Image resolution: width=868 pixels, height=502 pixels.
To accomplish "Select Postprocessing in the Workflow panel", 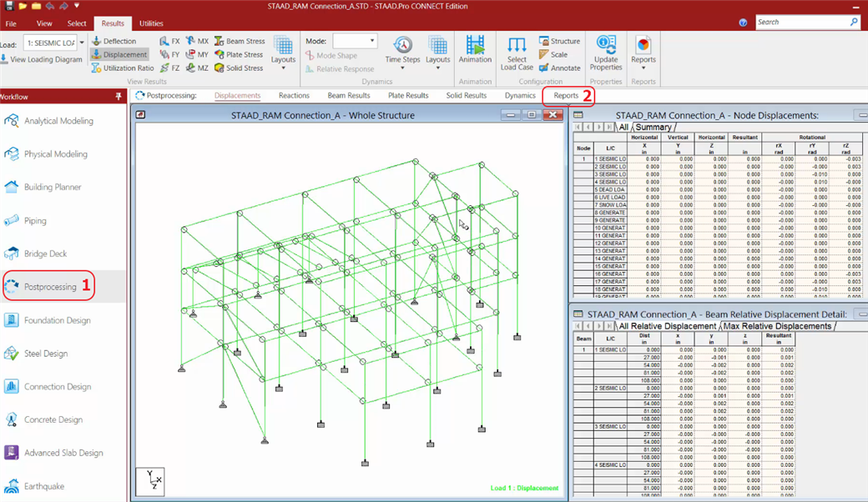I will (49, 287).
